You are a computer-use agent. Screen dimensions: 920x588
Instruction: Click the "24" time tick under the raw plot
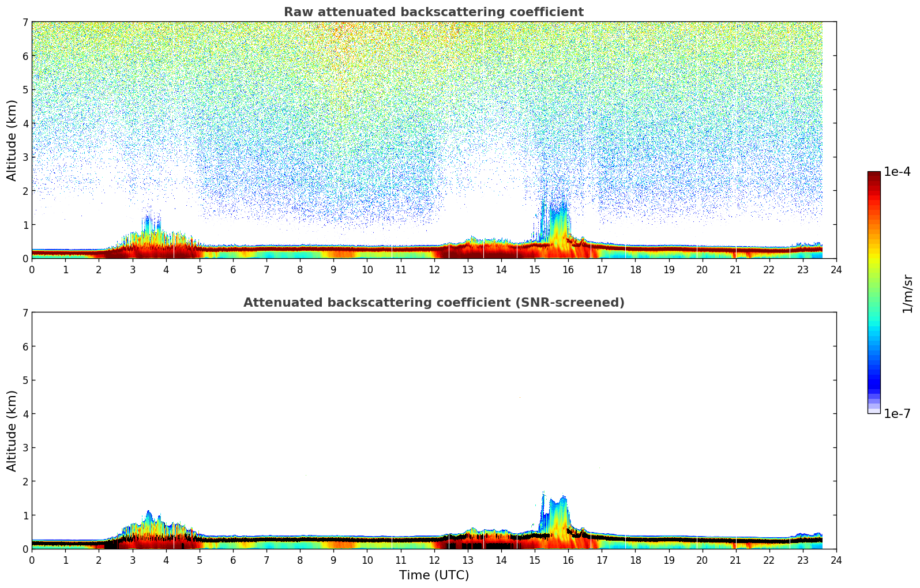[836, 269]
